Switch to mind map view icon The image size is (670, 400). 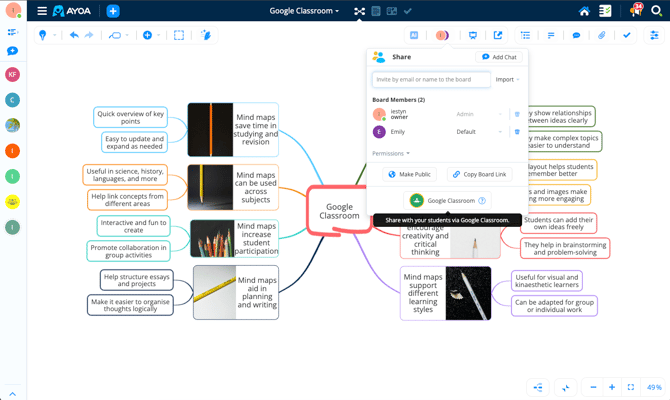coord(359,11)
